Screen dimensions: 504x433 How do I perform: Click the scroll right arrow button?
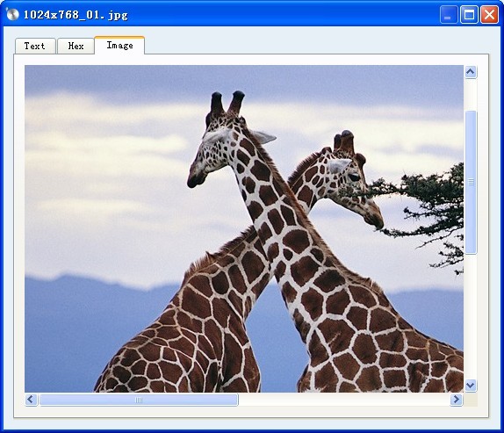click(x=456, y=400)
